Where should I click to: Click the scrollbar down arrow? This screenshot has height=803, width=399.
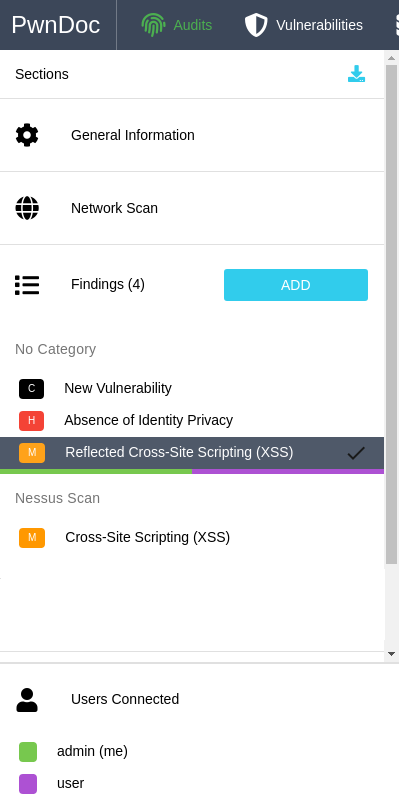[391, 654]
